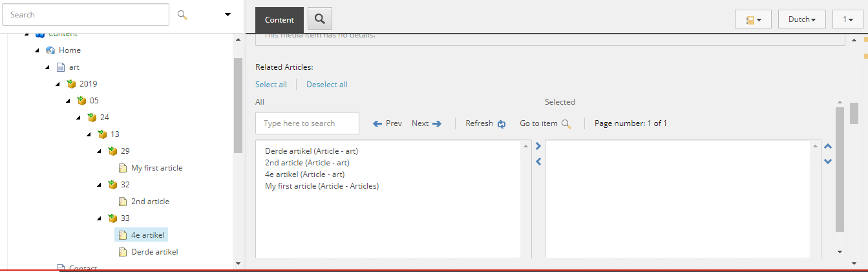
Task: Move selected item down with chevron
Action: [828, 162]
